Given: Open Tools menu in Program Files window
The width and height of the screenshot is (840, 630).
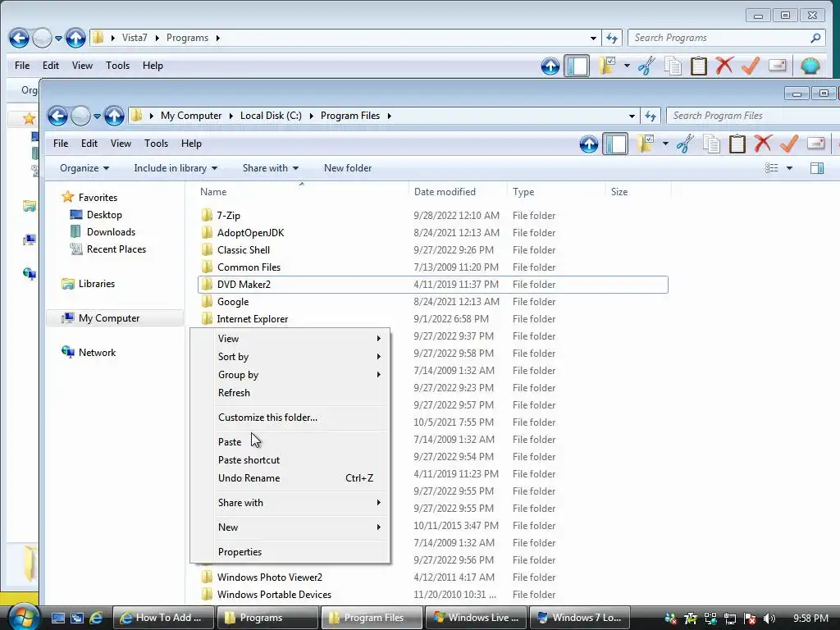Looking at the screenshot, I should point(156,144).
